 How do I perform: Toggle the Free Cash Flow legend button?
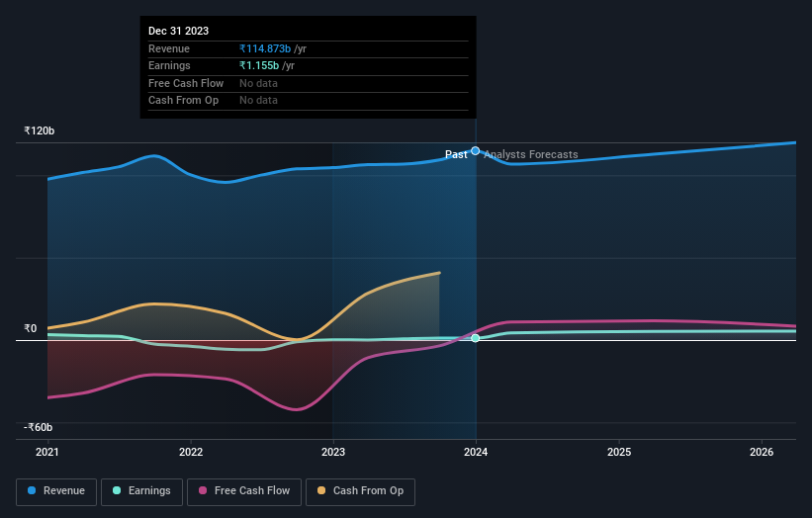[244, 491]
